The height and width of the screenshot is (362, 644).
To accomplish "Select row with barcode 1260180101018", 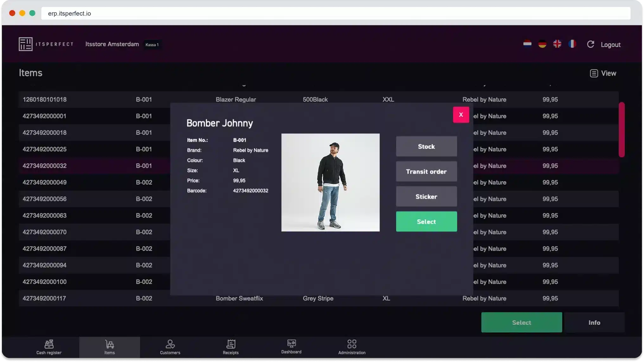I will click(x=318, y=100).
